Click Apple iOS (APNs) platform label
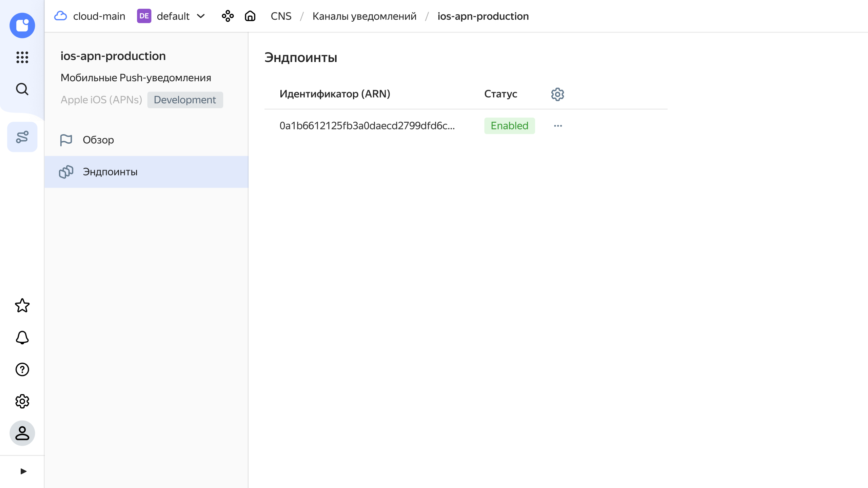 tap(101, 100)
